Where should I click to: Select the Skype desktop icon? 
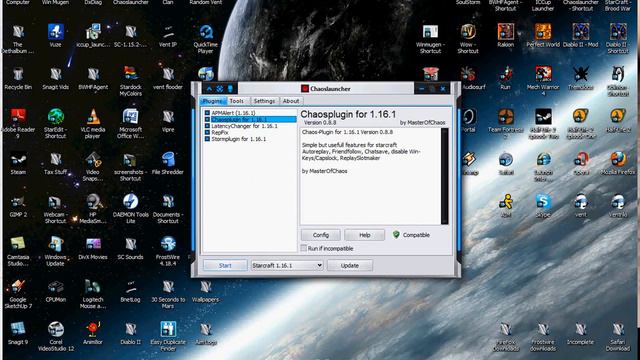[x=543, y=206]
